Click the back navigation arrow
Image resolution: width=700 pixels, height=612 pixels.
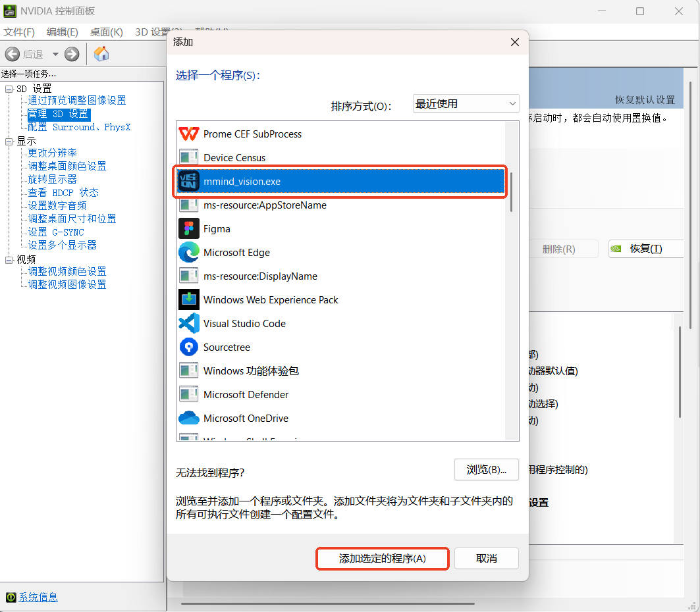[x=13, y=54]
